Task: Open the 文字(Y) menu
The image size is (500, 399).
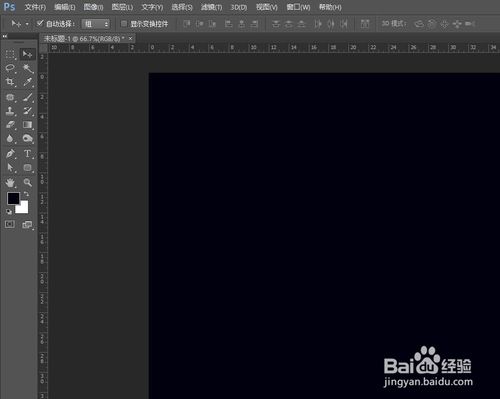Action: click(152, 7)
